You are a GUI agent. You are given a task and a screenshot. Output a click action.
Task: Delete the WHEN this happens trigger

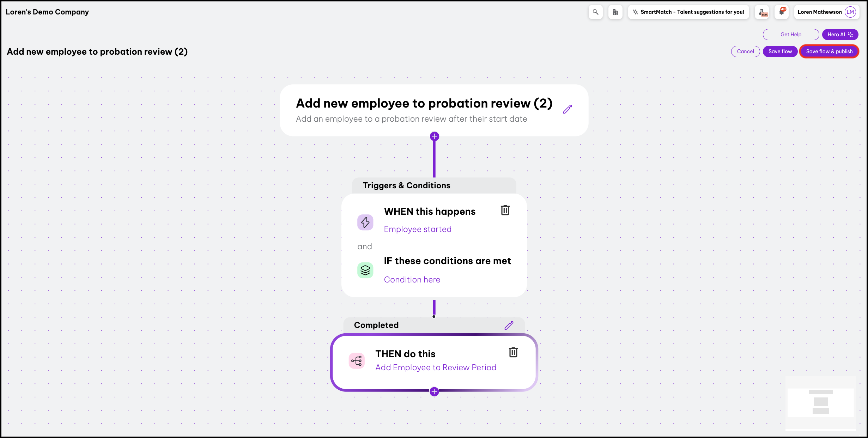point(505,211)
